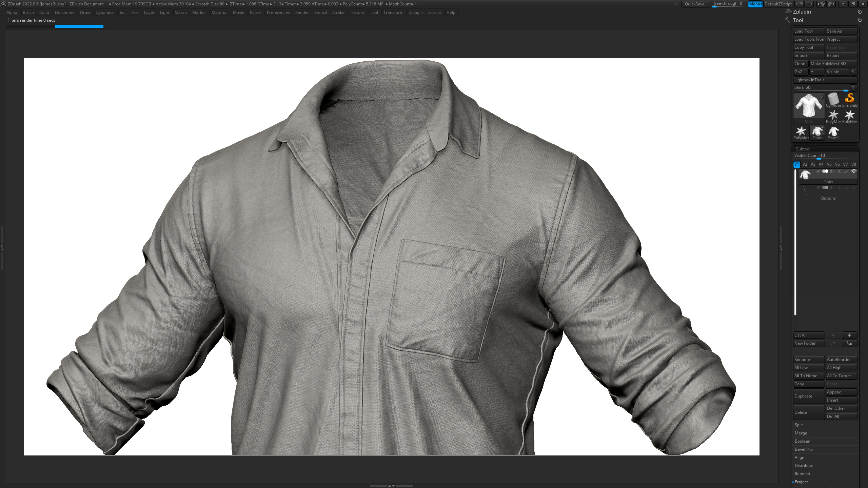Toggle visibility eye on the Shirt subtool

point(854,171)
